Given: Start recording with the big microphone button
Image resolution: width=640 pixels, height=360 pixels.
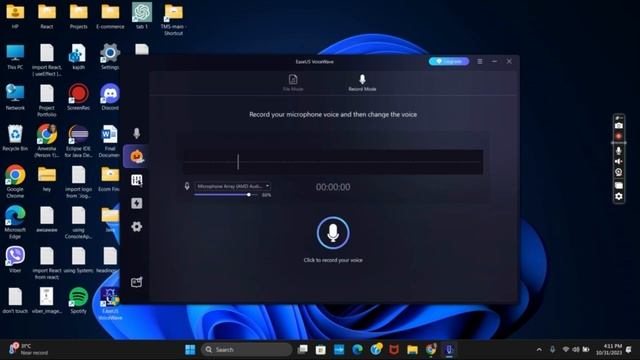Looking at the screenshot, I should pyautogui.click(x=333, y=233).
